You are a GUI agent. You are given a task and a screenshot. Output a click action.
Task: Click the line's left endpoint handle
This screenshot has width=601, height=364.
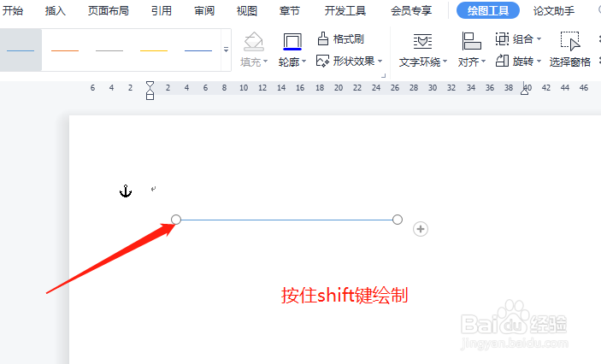coord(176,220)
